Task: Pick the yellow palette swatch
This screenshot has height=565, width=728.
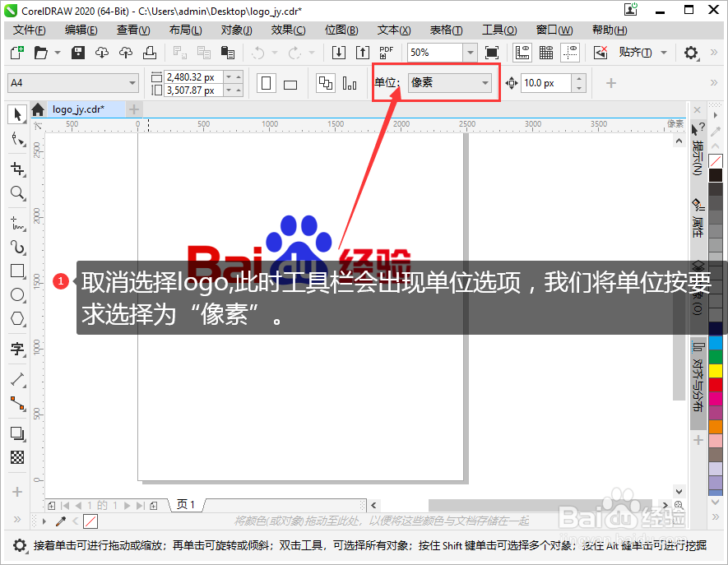Action: [716, 370]
